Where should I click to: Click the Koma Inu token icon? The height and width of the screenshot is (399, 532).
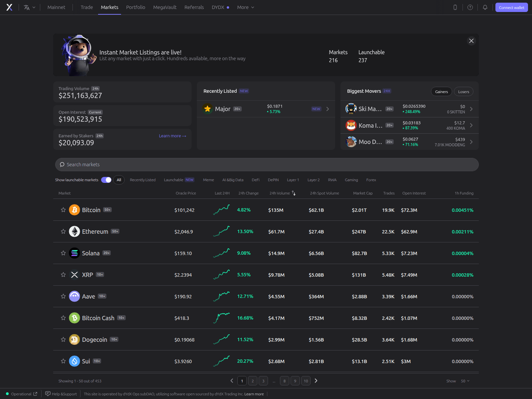[351, 125]
